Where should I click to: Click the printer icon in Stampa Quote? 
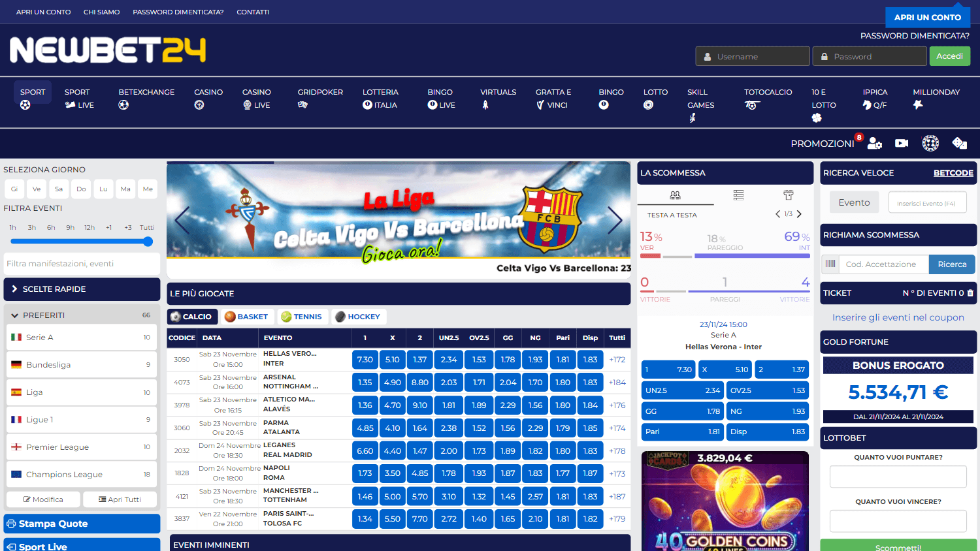click(x=11, y=524)
